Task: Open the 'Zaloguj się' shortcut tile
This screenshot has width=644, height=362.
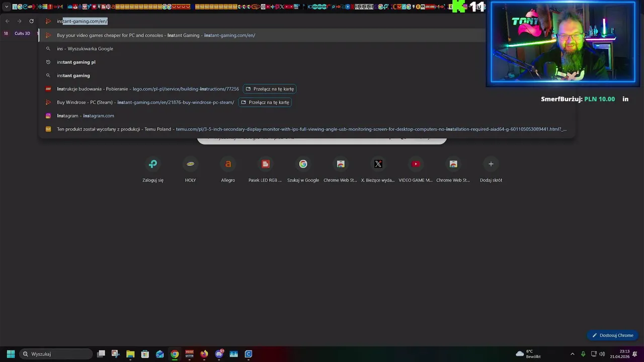Action: 153,170
